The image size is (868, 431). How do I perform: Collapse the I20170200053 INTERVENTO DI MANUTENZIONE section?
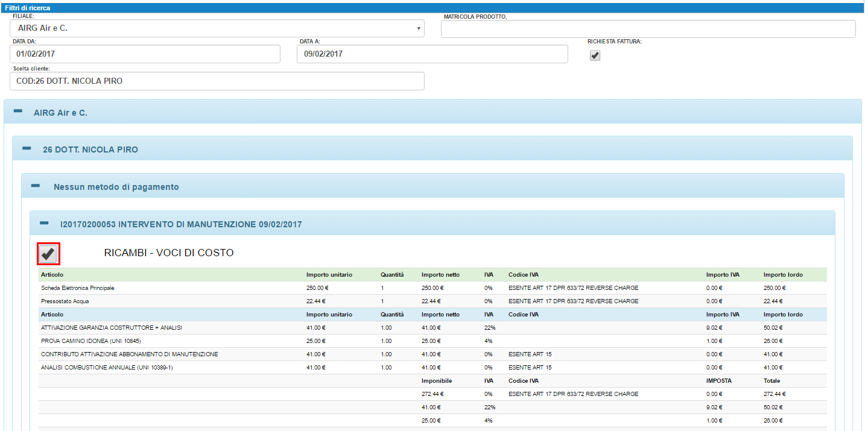click(44, 224)
